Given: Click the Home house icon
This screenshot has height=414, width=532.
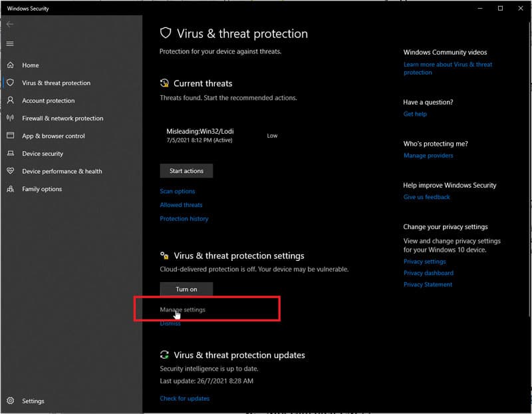Looking at the screenshot, I should click(10, 65).
